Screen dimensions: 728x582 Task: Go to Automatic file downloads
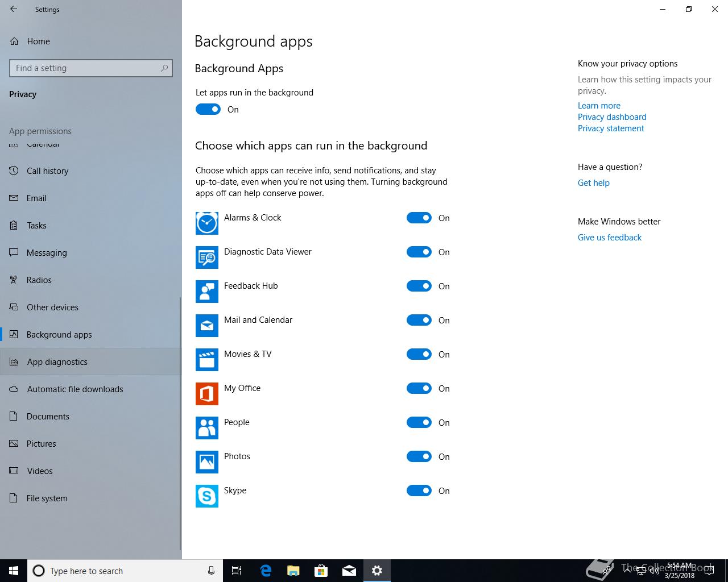click(90, 389)
